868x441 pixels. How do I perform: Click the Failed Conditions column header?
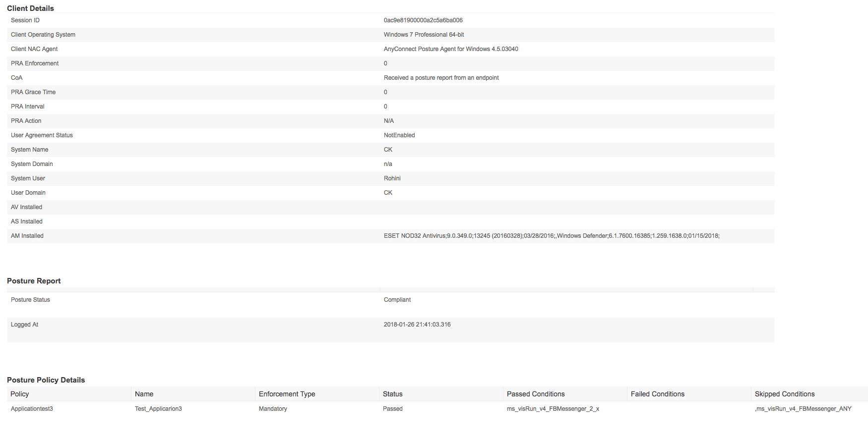[657, 394]
